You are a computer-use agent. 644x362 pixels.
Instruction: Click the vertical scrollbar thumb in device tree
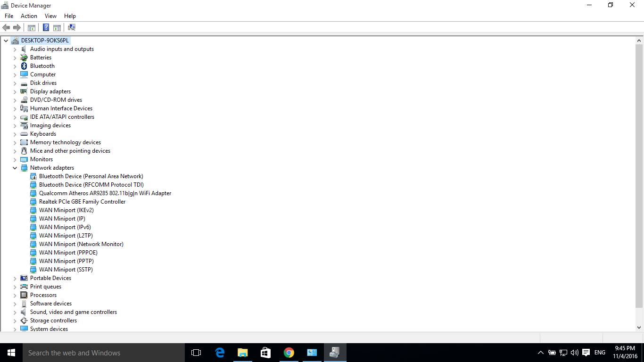[639, 176]
